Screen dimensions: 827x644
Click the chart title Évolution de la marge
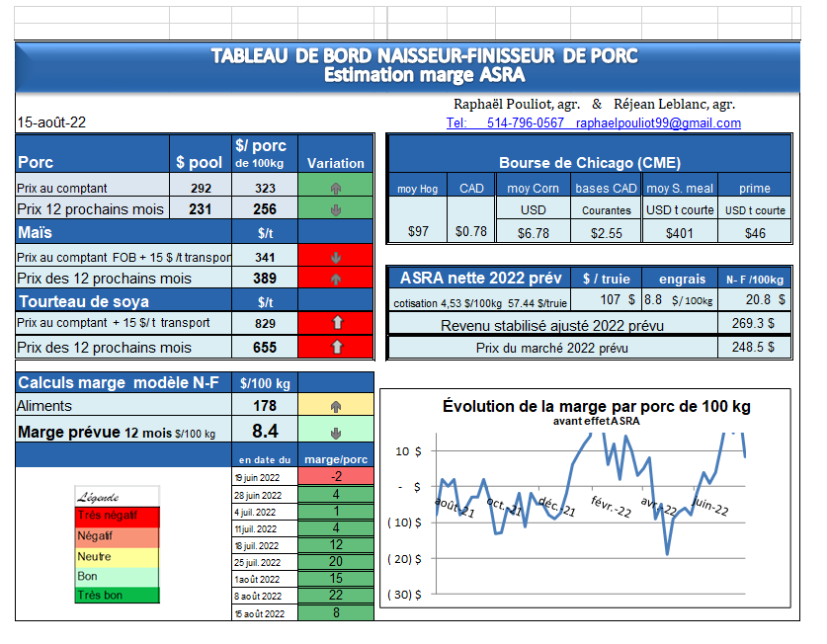point(596,406)
